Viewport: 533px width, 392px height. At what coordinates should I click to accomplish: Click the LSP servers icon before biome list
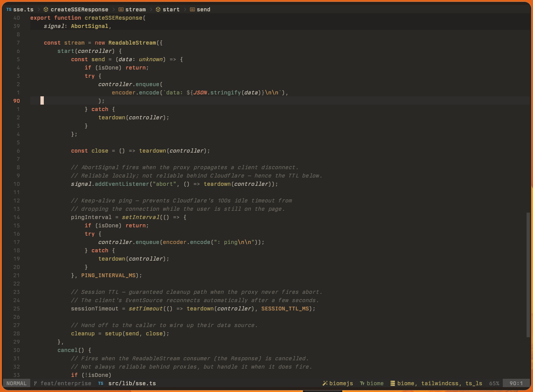point(393,383)
